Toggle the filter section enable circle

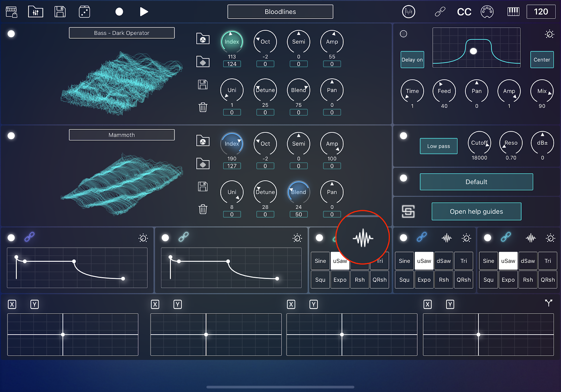click(x=404, y=136)
